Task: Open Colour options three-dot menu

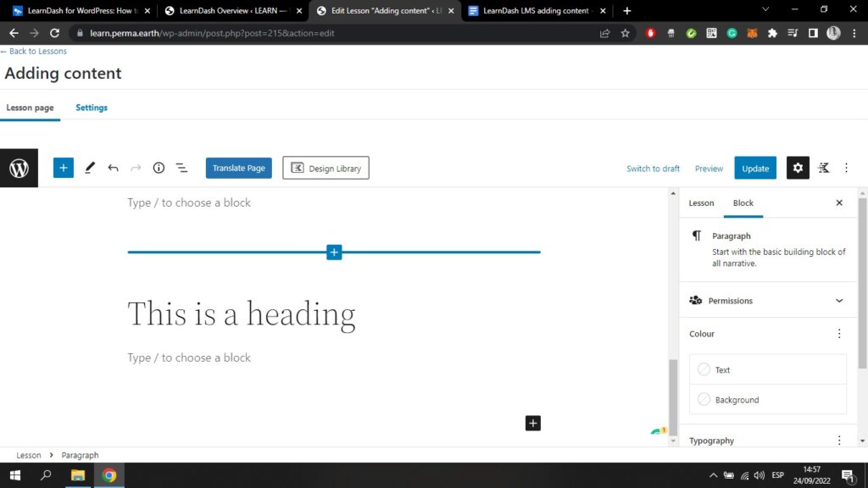Action: click(839, 334)
